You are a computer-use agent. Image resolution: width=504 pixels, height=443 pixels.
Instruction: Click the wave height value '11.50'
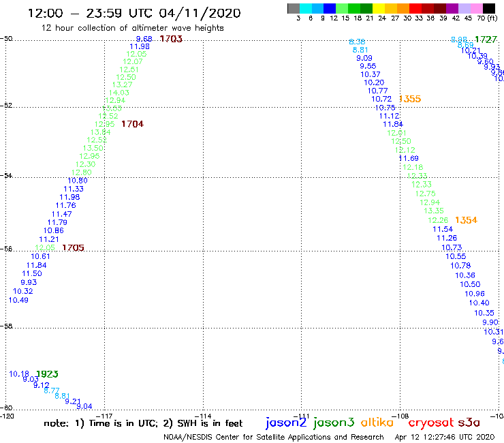[32, 273]
